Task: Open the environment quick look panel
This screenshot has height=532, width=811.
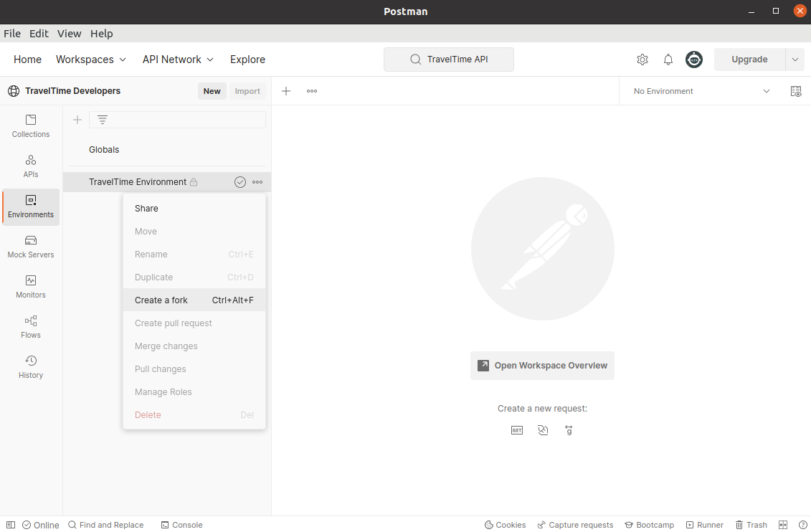Action: pyautogui.click(x=796, y=91)
